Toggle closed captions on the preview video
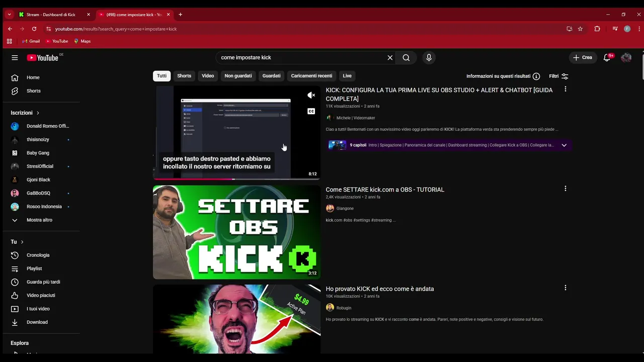 point(311,111)
